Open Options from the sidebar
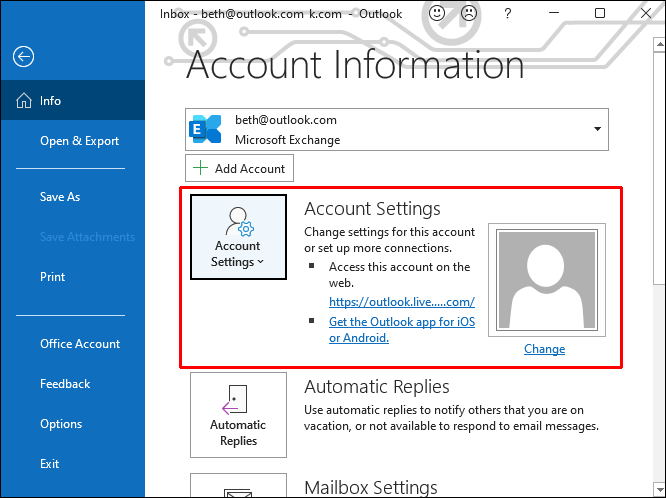The image size is (666, 498). pos(61,424)
